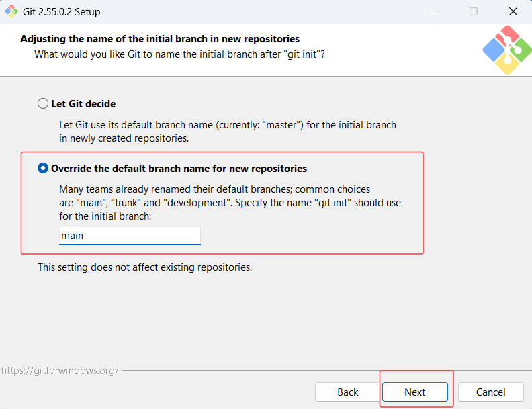Click the disabled maximize button
This screenshot has height=409, width=532.
(474, 11)
